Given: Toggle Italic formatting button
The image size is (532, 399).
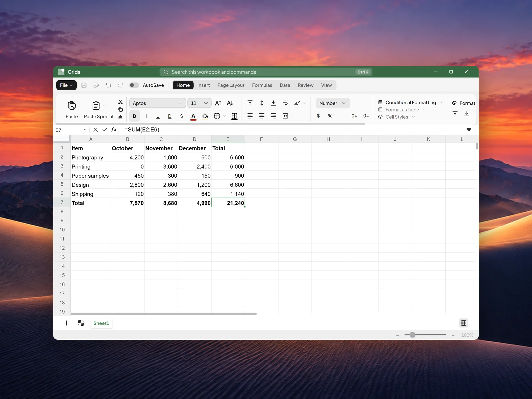Looking at the screenshot, I should (x=146, y=116).
